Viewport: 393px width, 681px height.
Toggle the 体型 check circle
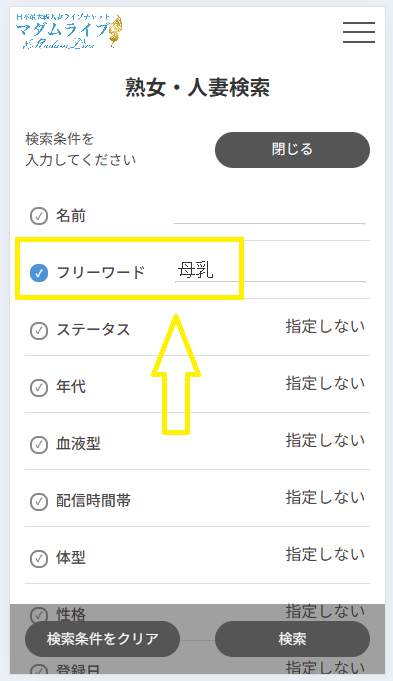pyautogui.click(x=39, y=558)
